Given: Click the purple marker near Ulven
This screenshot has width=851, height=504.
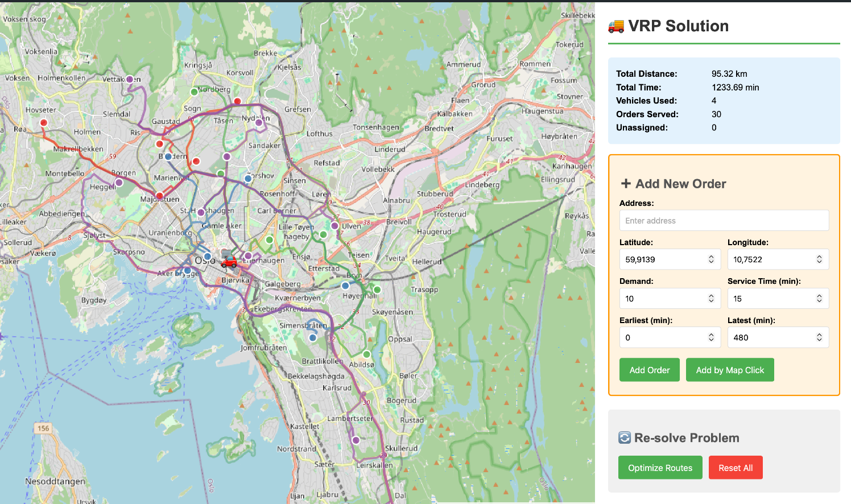Looking at the screenshot, I should [334, 226].
